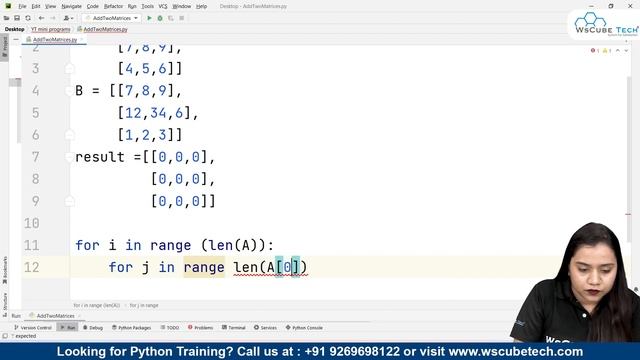The image size is (640, 360).
Task: Open the Terminal tool window
Action: coord(234,328)
